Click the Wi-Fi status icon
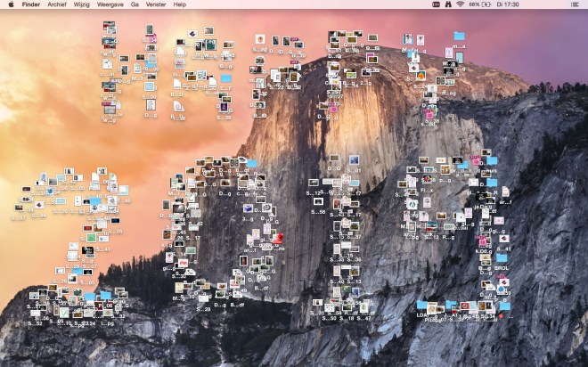588x367 pixels. (x=461, y=4)
